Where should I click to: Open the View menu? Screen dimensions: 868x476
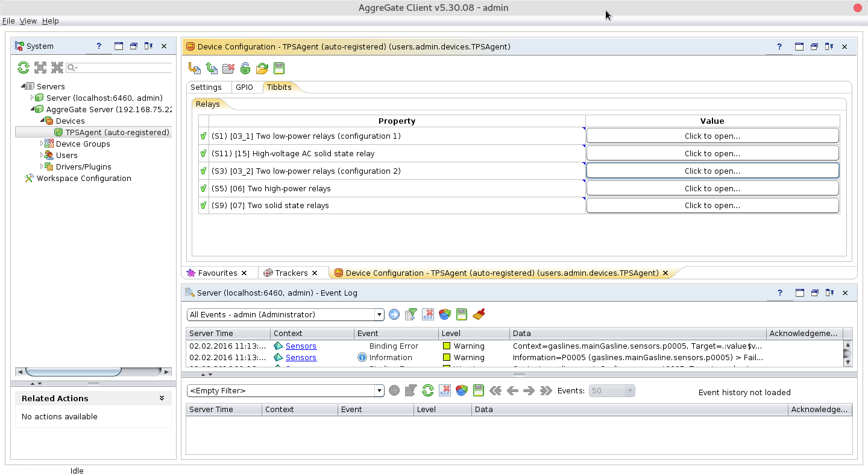point(28,21)
